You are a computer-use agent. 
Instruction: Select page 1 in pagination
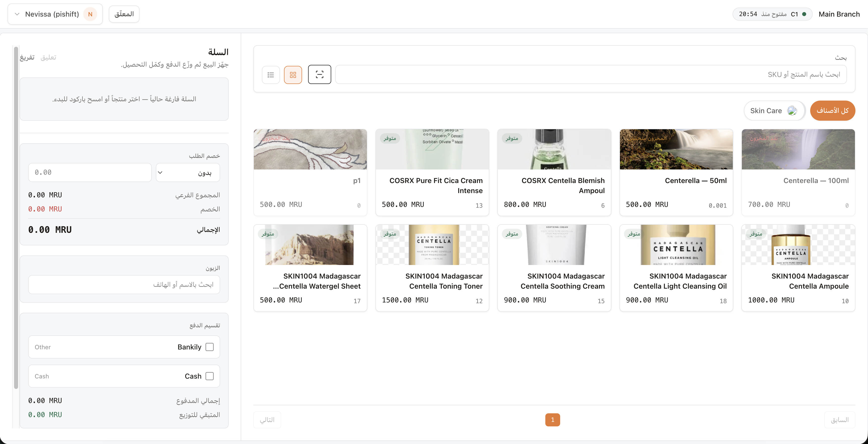pyautogui.click(x=553, y=420)
